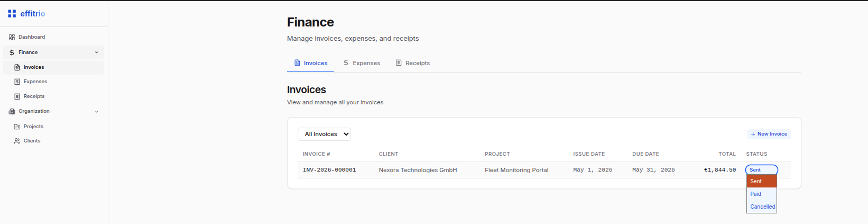
Task: Click the Dashboard grid icon in sidebar
Action: 12,37
